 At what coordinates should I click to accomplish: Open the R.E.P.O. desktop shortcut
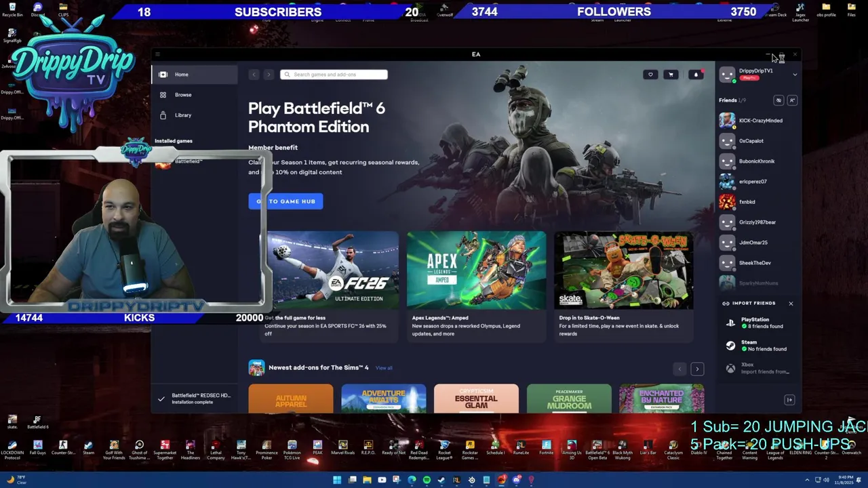pyautogui.click(x=368, y=448)
